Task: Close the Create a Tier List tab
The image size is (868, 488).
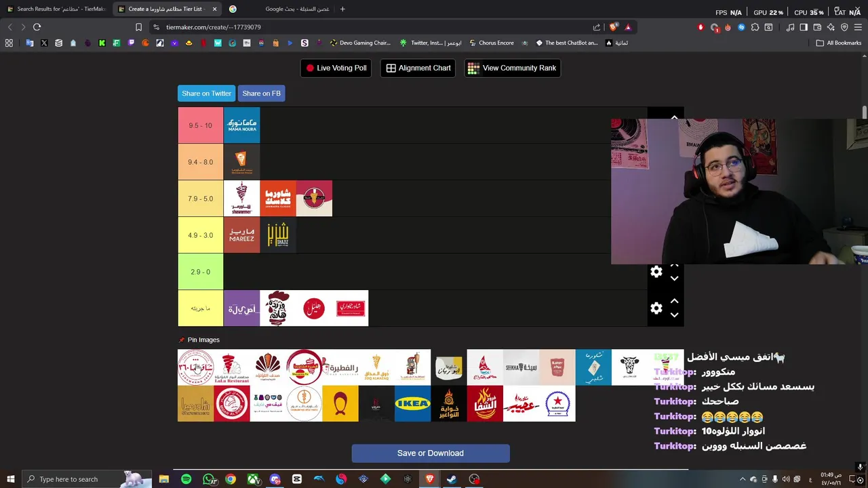Action: (x=215, y=9)
